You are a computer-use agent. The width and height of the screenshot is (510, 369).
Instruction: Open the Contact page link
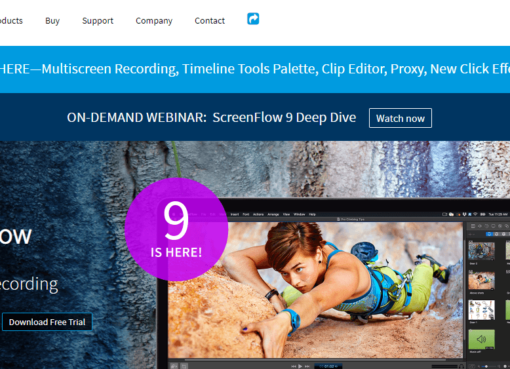[210, 21]
